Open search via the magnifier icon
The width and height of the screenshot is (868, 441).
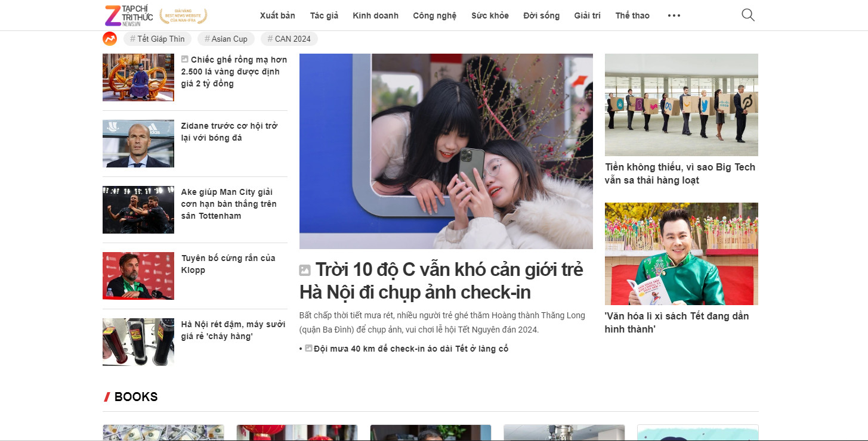(x=747, y=15)
